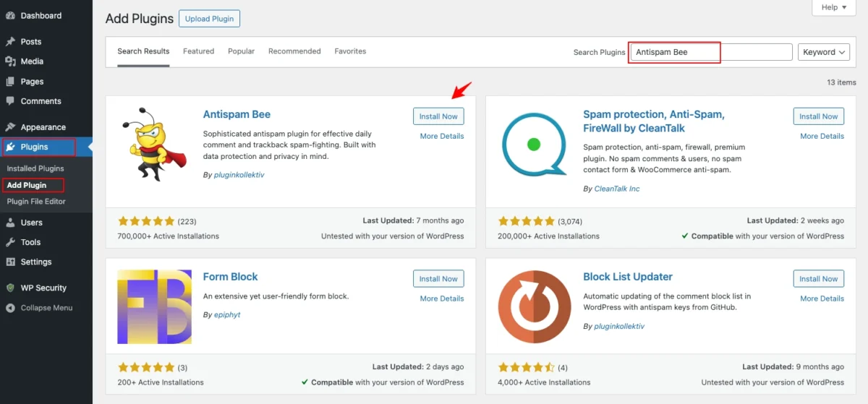The image size is (868, 404).
Task: Select Add Plugin submenu item
Action: pos(27,185)
